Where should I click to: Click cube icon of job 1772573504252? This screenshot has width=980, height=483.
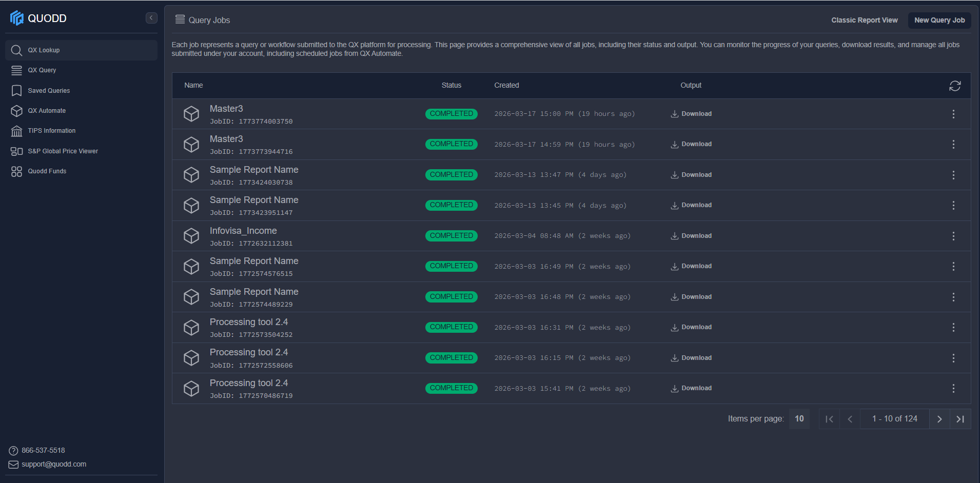[x=191, y=327]
